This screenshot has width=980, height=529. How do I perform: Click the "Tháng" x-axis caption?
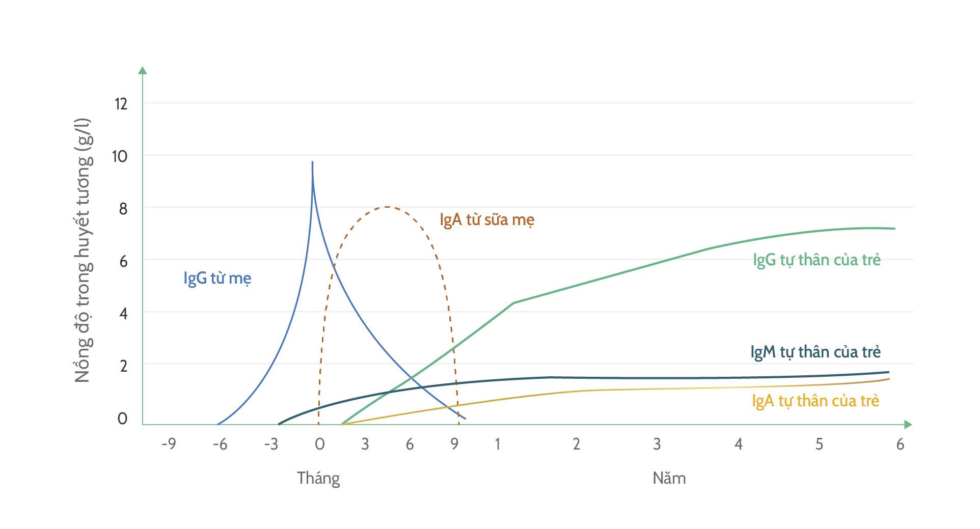tap(318, 478)
